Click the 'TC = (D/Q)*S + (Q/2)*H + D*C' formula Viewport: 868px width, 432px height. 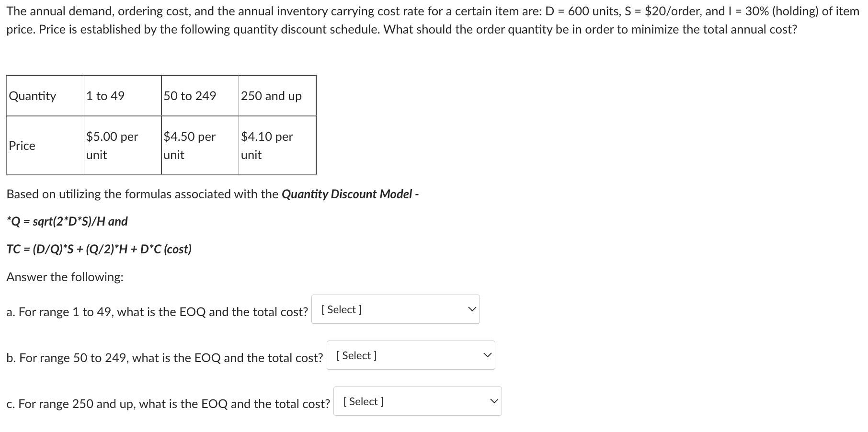99,249
